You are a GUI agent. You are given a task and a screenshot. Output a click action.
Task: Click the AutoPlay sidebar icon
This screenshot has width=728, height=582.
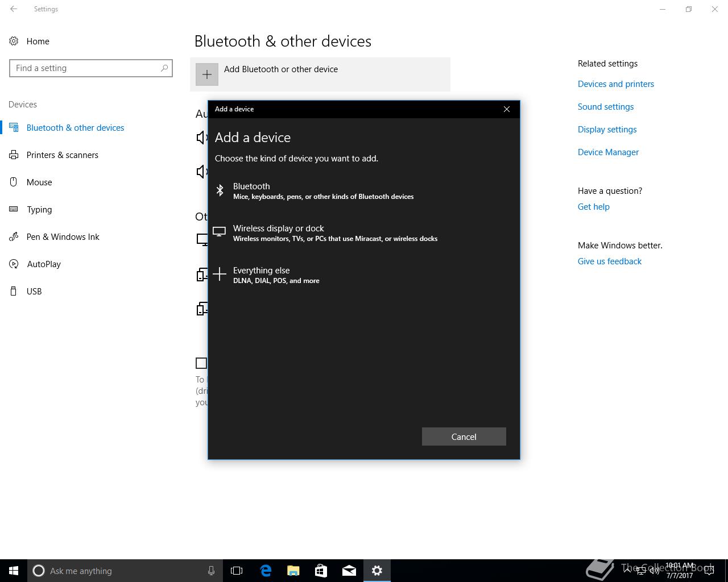point(14,264)
